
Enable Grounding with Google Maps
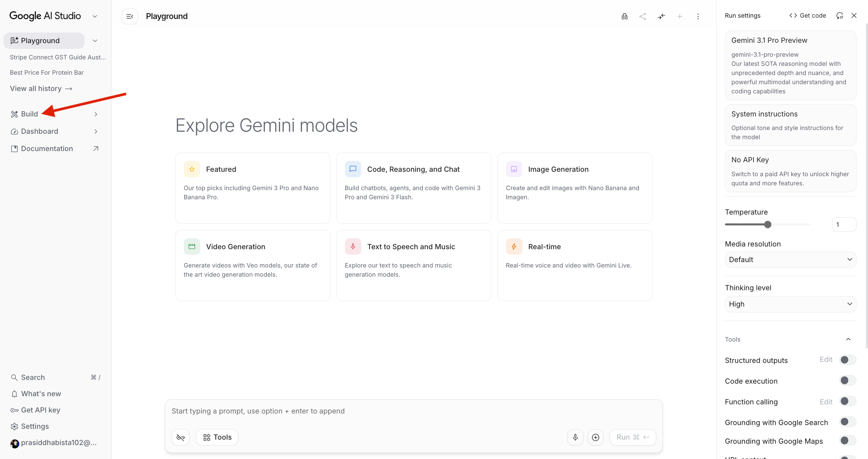[848, 441]
